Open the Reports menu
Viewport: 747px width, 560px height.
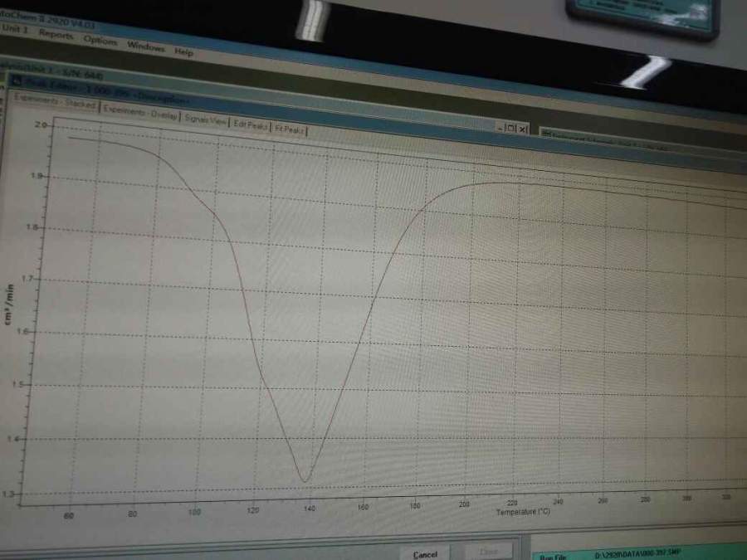56,34
